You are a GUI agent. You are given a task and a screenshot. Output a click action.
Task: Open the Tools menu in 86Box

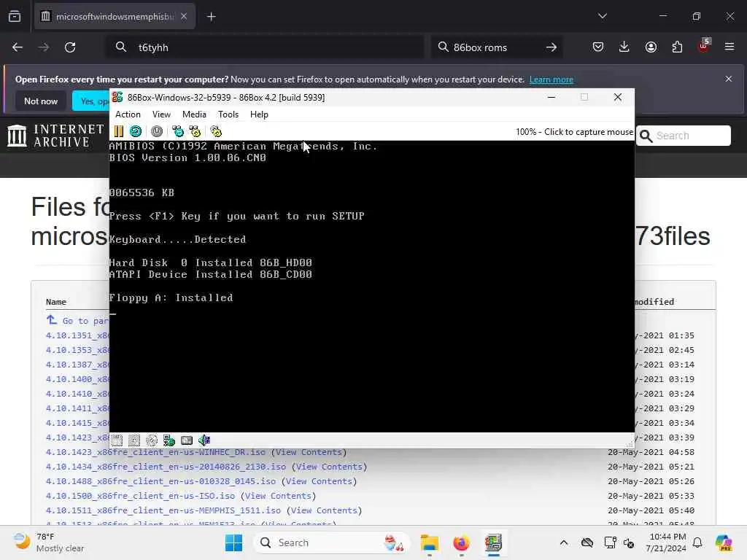[x=228, y=114]
